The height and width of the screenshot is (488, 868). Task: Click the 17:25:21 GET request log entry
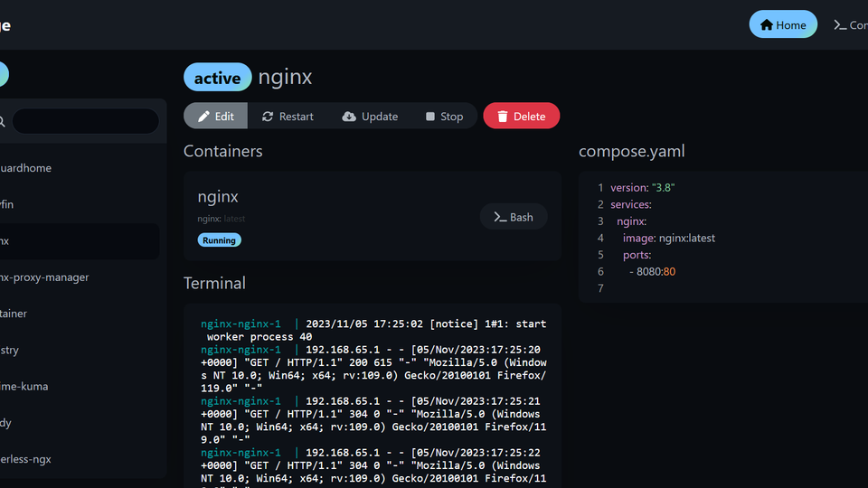click(373, 420)
